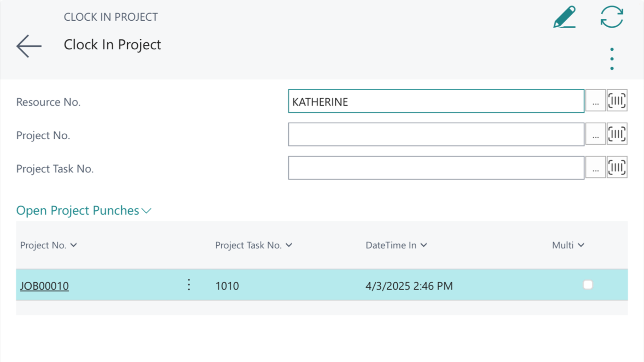Click the pencil edit icon
The width and height of the screenshot is (644, 362).
pos(564,17)
